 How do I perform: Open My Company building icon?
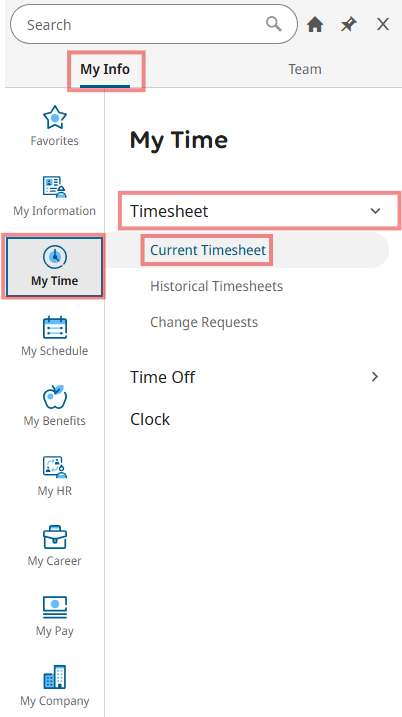[54, 677]
